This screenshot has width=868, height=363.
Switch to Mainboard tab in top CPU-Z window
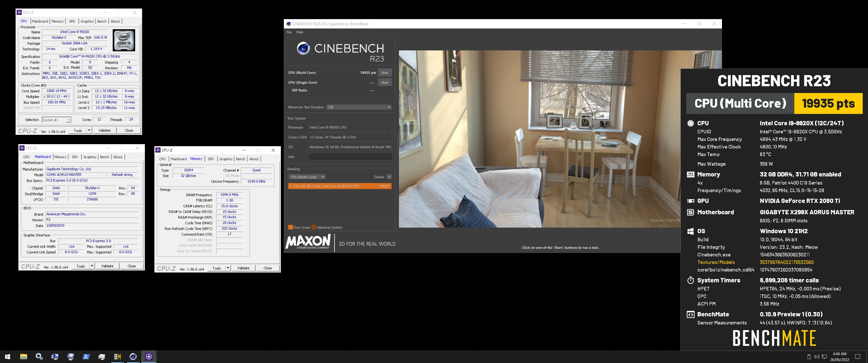click(40, 21)
